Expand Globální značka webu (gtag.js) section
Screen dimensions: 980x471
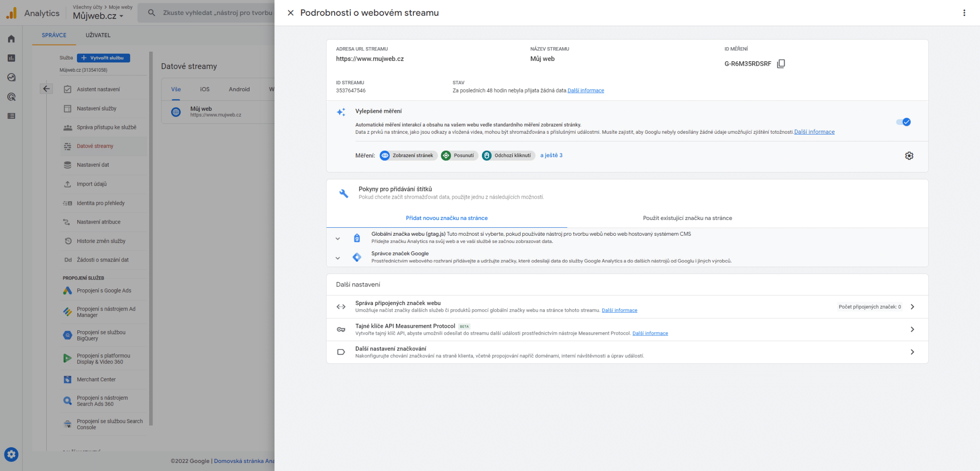point(337,239)
